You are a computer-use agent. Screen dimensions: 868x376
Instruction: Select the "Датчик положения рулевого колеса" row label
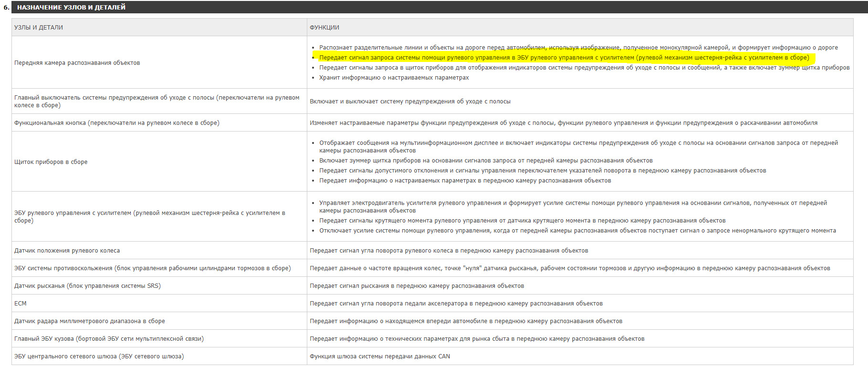67,251
